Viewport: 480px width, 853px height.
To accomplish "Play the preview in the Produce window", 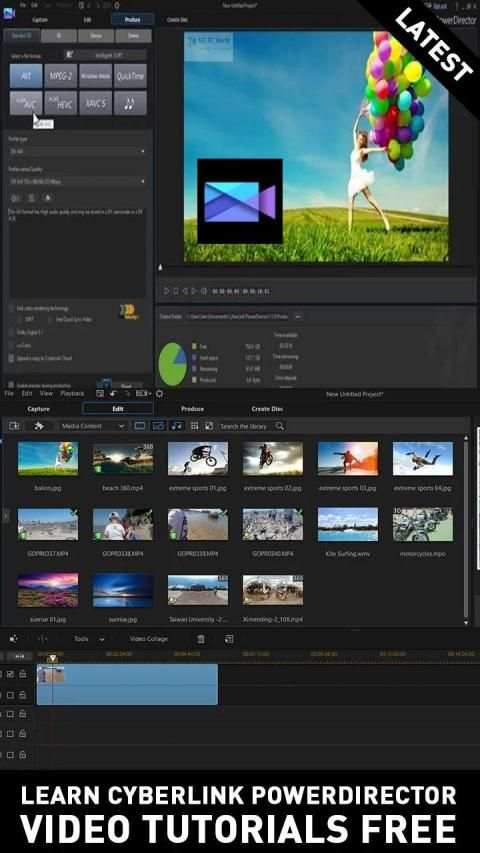I will coord(166,291).
